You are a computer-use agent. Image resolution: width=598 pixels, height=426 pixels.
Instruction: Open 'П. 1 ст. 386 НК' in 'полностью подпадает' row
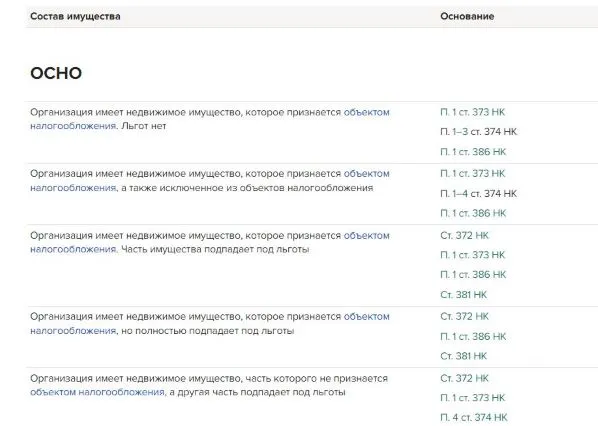pos(473,337)
